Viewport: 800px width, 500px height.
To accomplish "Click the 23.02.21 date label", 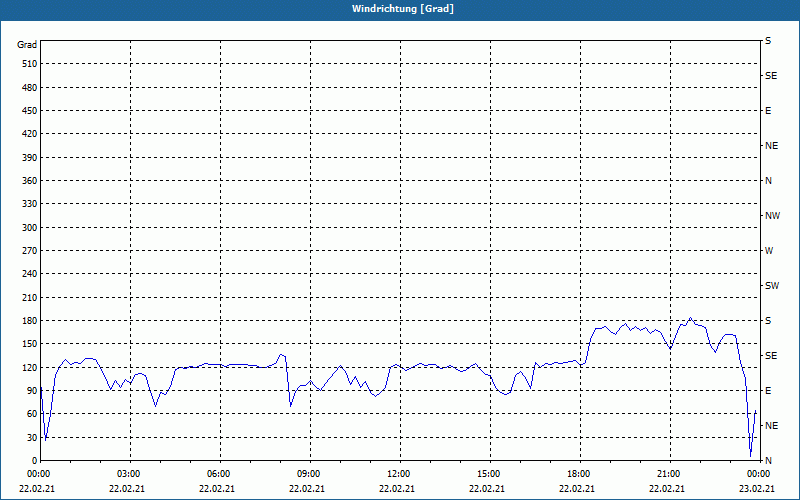I will [x=757, y=488].
